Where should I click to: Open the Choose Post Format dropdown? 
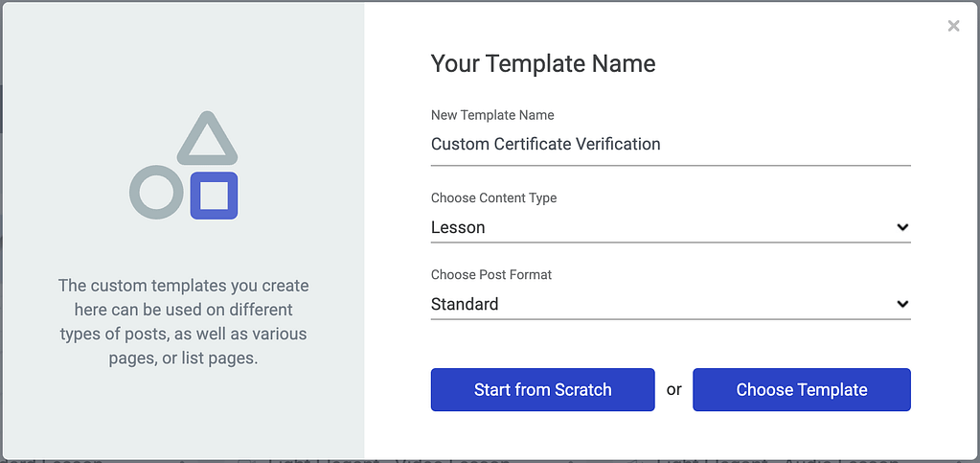tap(671, 304)
